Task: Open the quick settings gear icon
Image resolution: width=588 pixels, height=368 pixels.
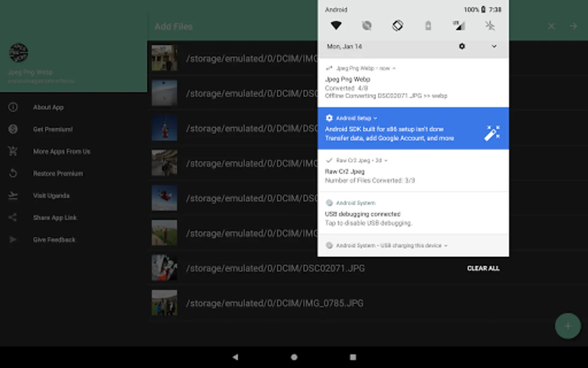Action: (x=462, y=46)
